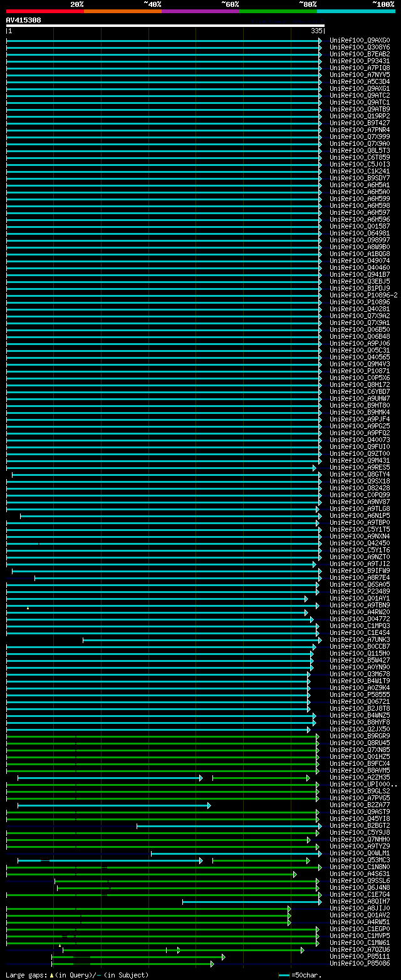
Task: Click the orange ~40% identity legend segment
Action: tap(123, 11)
